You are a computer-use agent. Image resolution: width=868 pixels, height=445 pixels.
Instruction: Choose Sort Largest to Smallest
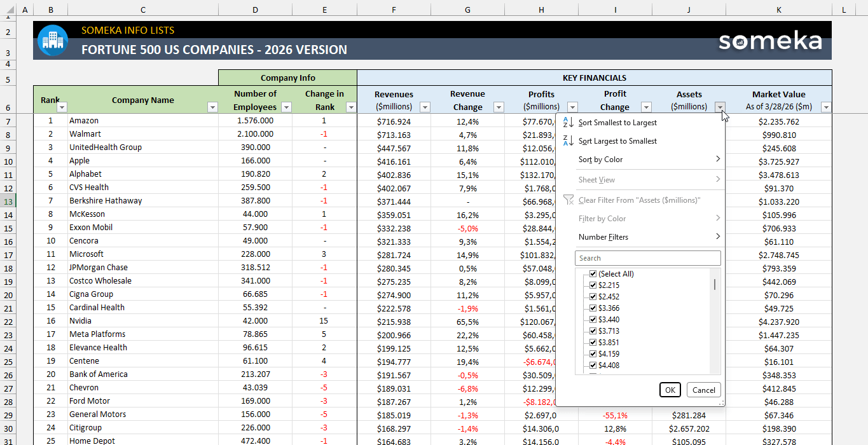pyautogui.click(x=641, y=141)
